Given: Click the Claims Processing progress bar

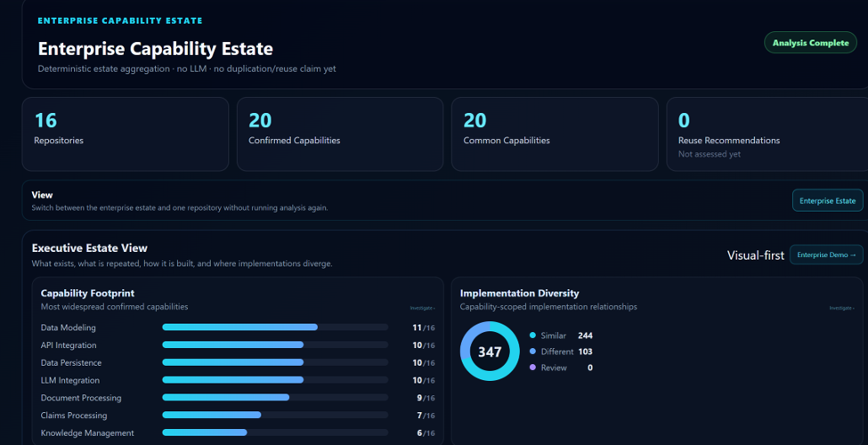Looking at the screenshot, I should point(275,415).
